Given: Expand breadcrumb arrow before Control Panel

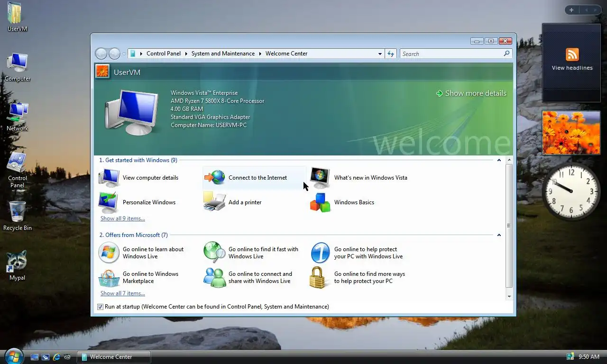Looking at the screenshot, I should pyautogui.click(x=141, y=54).
